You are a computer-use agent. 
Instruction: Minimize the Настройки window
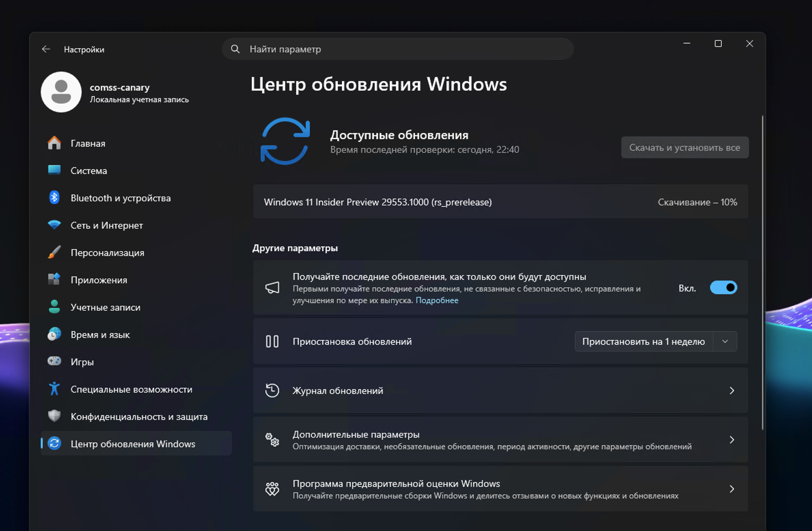point(687,43)
